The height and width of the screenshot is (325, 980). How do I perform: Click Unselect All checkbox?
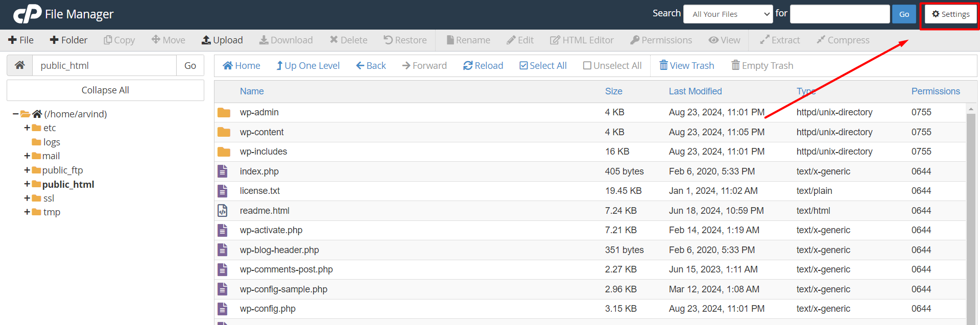click(x=612, y=65)
